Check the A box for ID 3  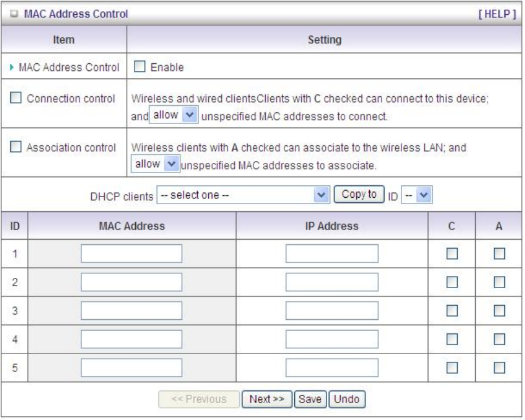click(x=498, y=311)
